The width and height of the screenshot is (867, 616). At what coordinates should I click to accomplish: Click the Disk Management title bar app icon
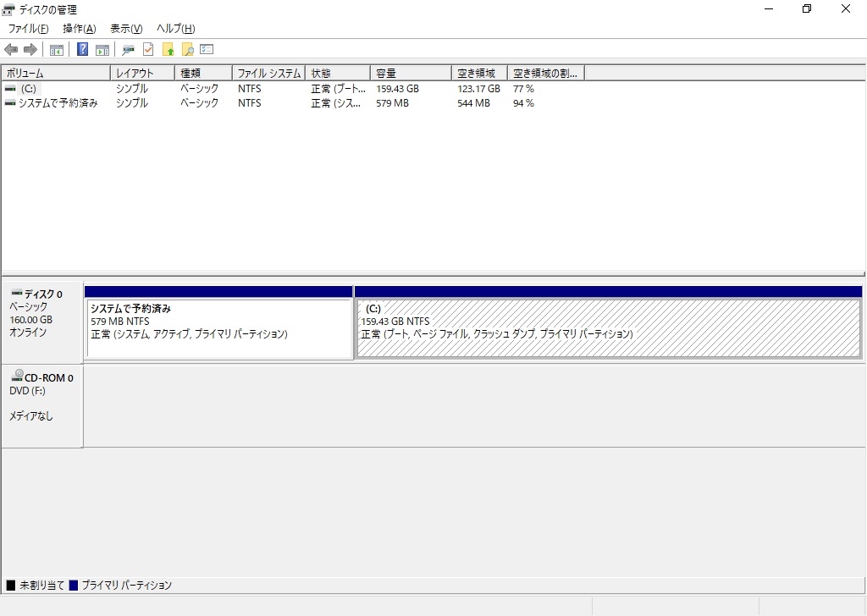[x=8, y=10]
